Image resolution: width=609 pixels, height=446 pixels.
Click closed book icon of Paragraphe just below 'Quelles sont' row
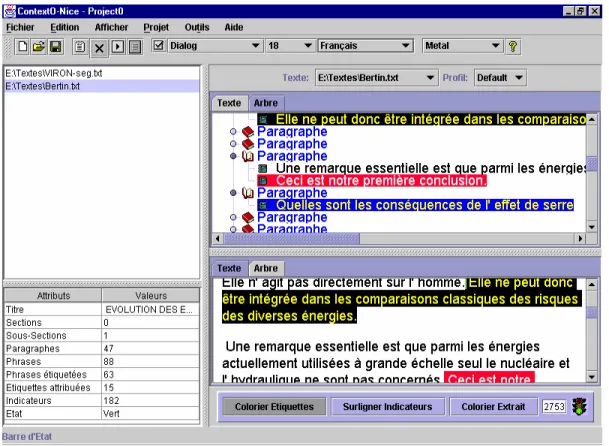pyautogui.click(x=248, y=217)
